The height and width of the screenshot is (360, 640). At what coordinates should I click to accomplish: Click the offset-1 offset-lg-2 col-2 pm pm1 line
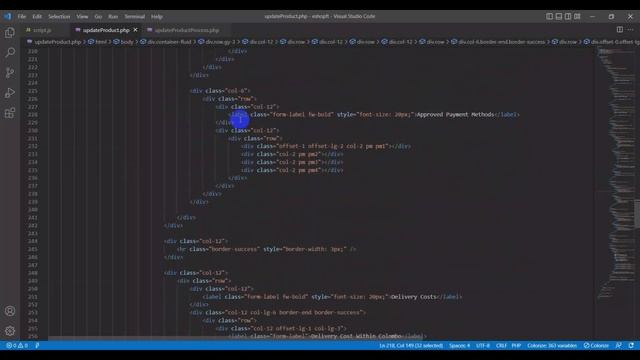click(326, 146)
